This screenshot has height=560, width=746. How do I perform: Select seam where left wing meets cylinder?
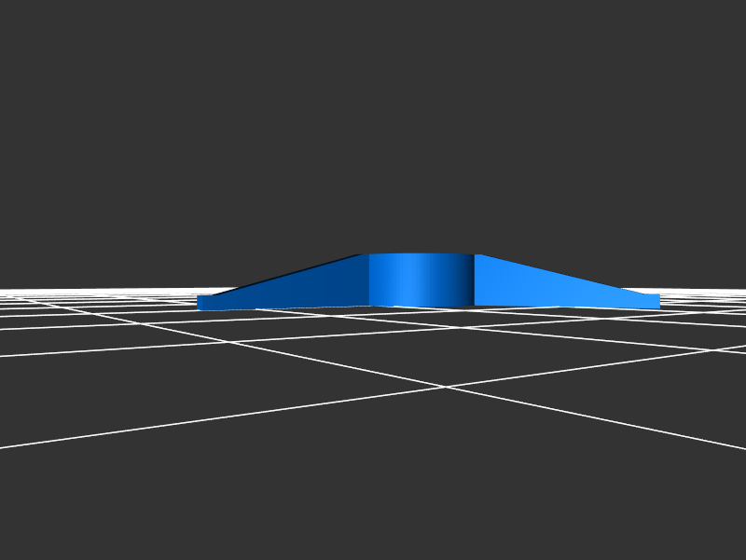coord(369,280)
